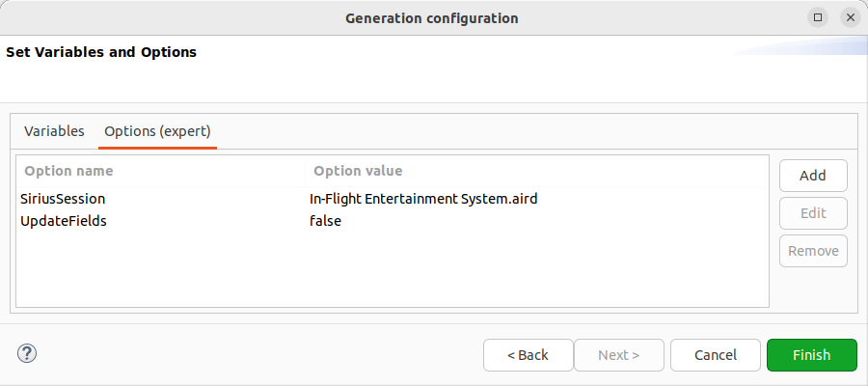Click the false value of UpdateFields
Image resolution: width=868 pixels, height=386 pixels.
(325, 221)
